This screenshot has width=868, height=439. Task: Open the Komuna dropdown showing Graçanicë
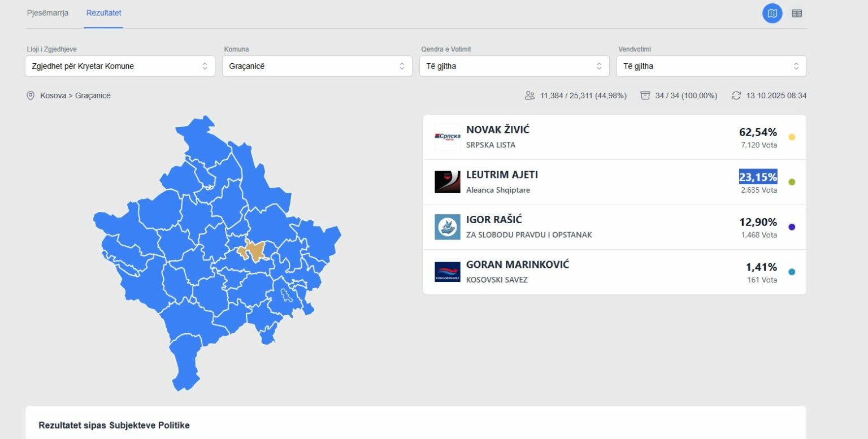(x=317, y=66)
